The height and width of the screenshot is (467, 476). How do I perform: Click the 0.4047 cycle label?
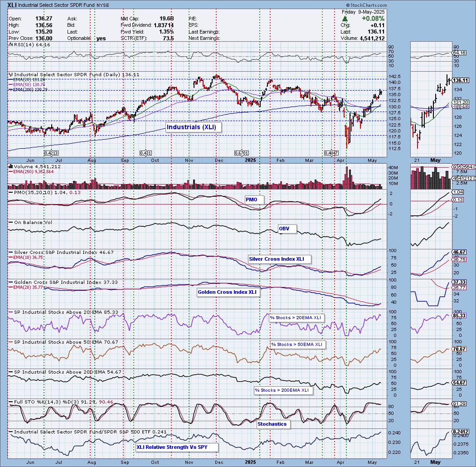pyautogui.click(x=331, y=153)
